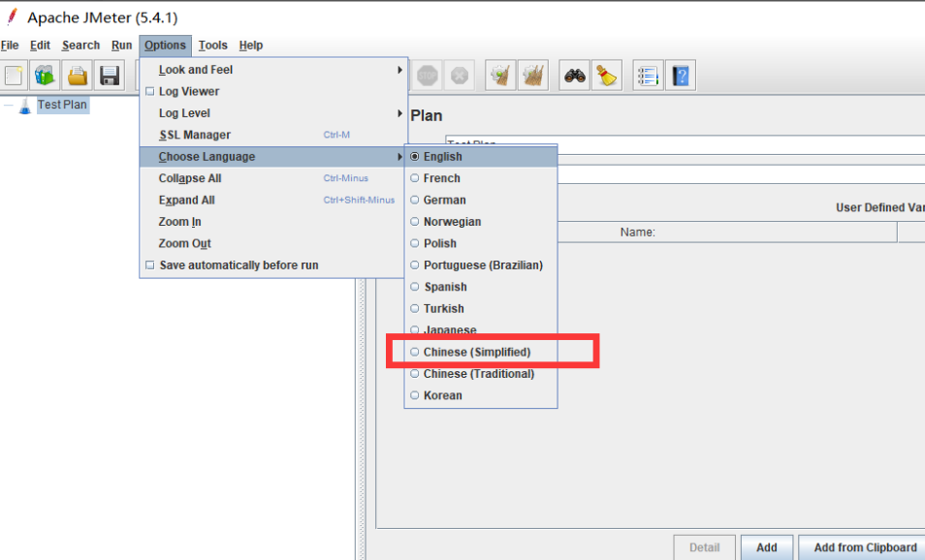Click the Test Plan flask icon
The image size is (925, 560).
25,106
